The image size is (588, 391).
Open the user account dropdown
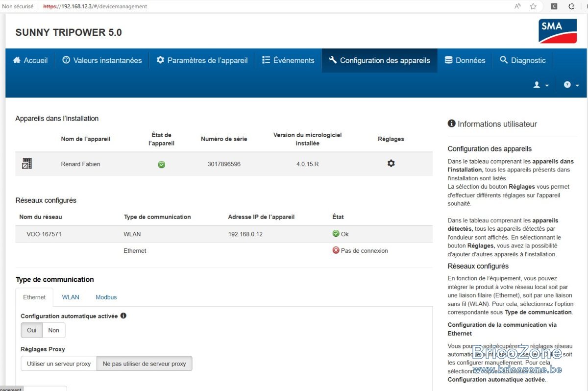tap(541, 85)
